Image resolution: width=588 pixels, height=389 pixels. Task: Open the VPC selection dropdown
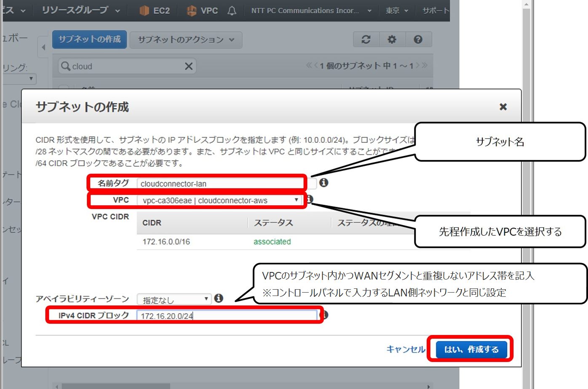219,200
